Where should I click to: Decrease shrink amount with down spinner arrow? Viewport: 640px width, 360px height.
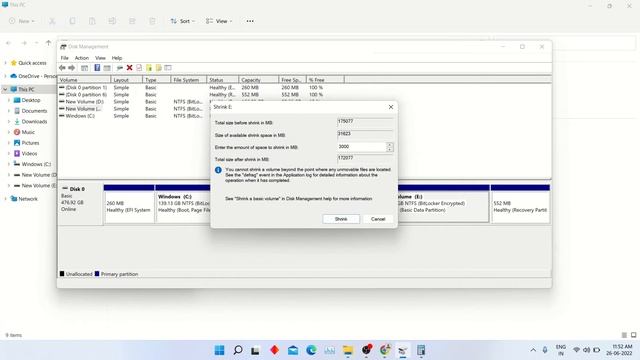tap(390, 149)
